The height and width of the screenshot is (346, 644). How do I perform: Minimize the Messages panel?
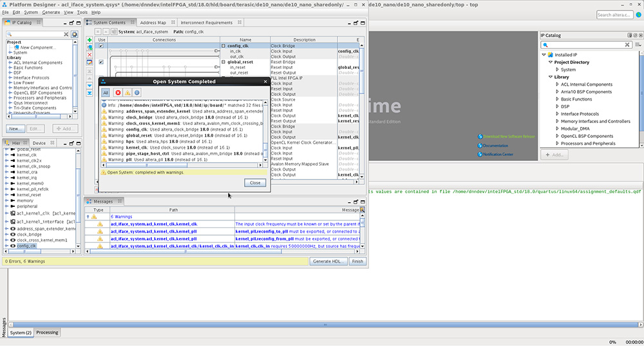click(348, 202)
